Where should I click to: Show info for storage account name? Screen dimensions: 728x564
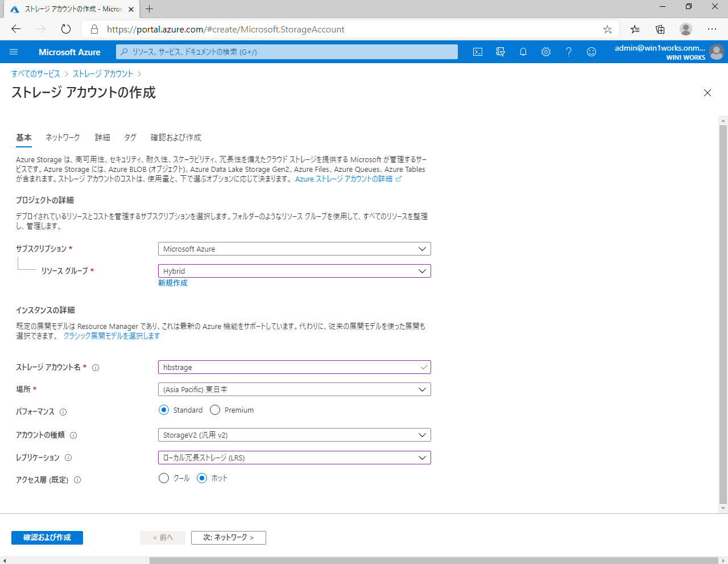click(x=96, y=368)
